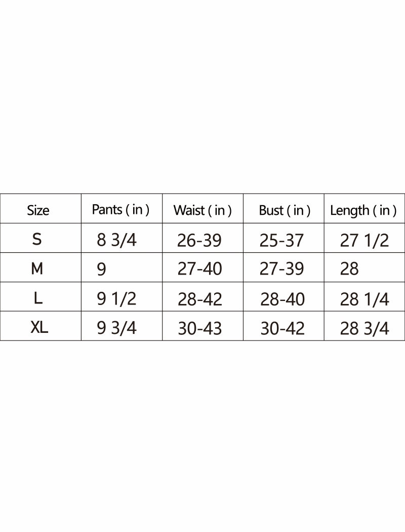Select the 27-39 bust range cell
Viewport: 405px width, 532px height.
click(x=281, y=269)
